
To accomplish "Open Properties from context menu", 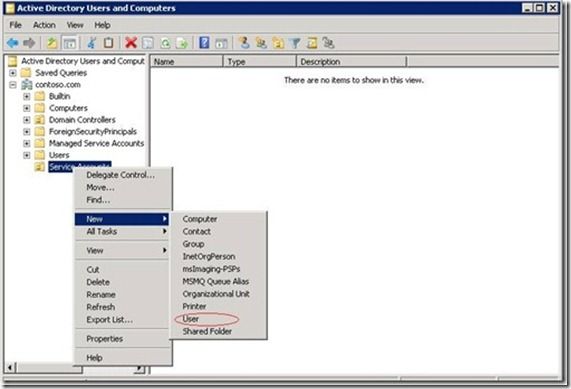I will (122, 339).
